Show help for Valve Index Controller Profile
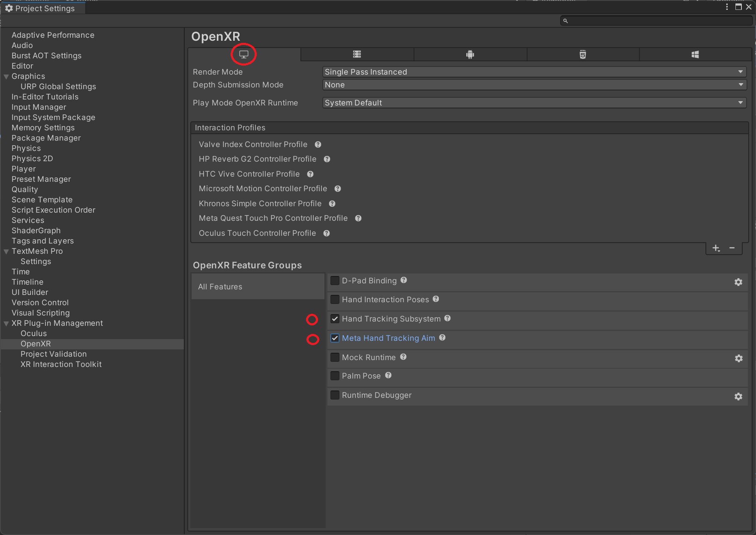 coord(318,145)
